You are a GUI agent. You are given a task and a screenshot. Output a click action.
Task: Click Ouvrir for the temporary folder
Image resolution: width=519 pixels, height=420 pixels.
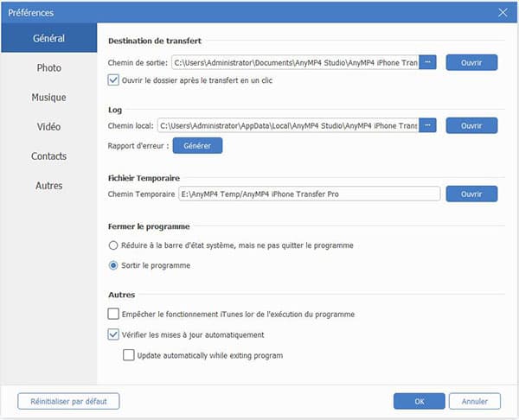click(471, 194)
